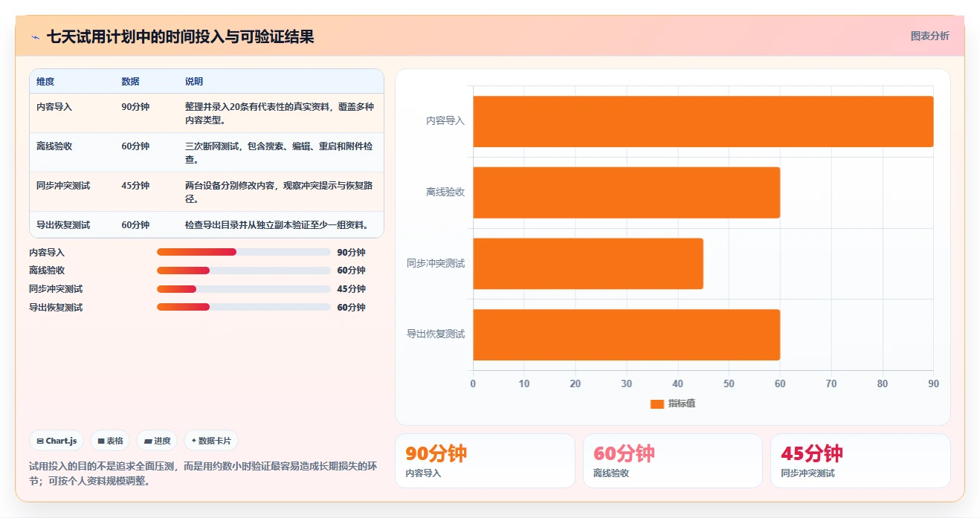Viewport: 980px width, 518px height.
Task: Click the 90 tick on the x-axis
Action: pos(933,384)
